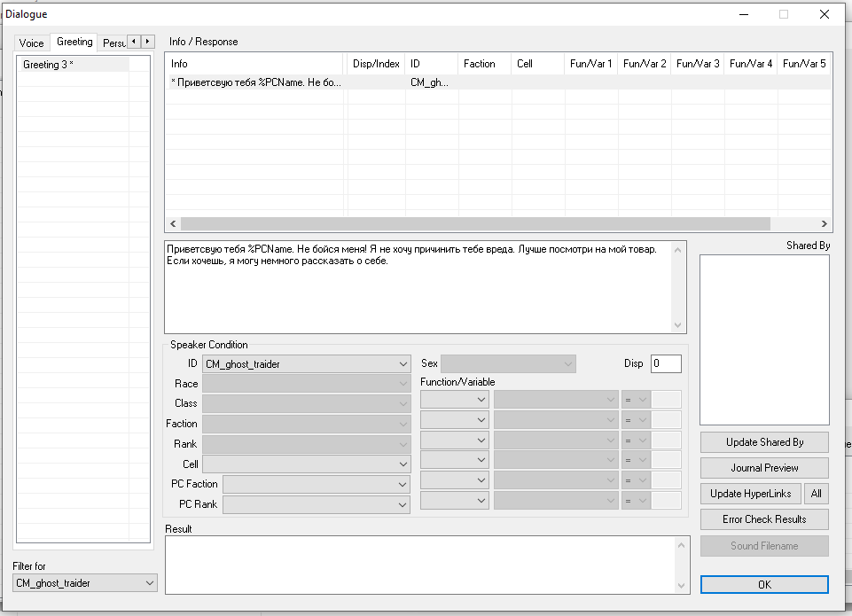Click the Faction column header in the Info list

pos(485,64)
